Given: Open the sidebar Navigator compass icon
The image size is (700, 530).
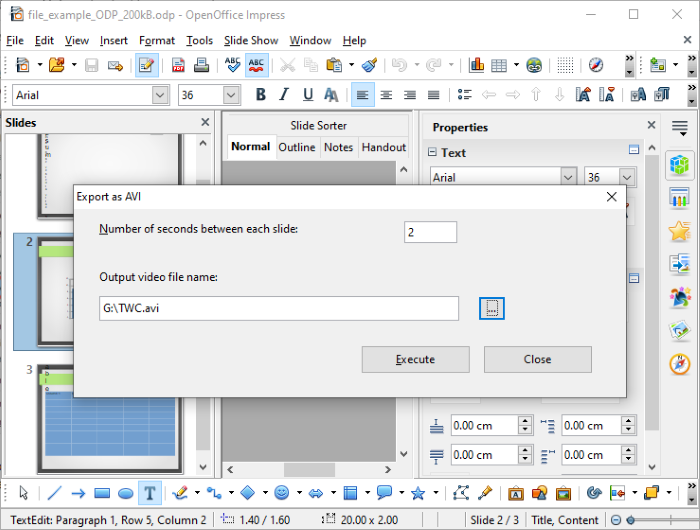Looking at the screenshot, I should [679, 364].
